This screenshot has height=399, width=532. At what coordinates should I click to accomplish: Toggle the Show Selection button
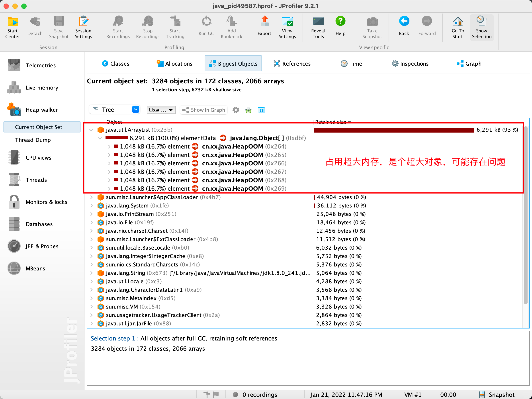[x=481, y=27]
